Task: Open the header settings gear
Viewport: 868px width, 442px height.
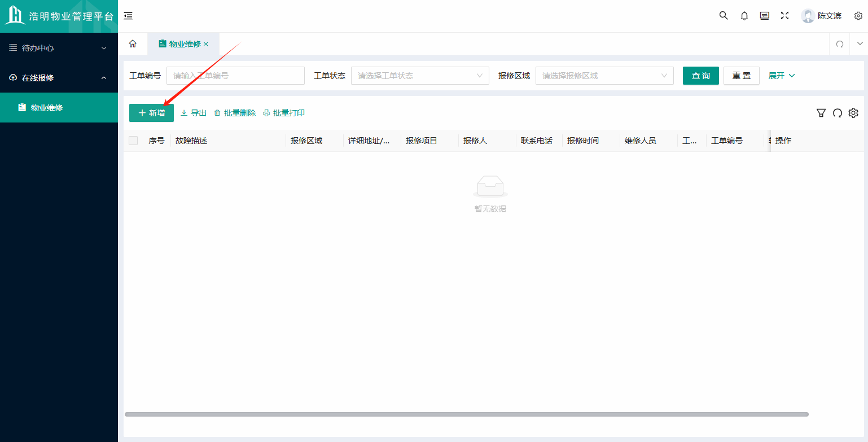Action: pyautogui.click(x=858, y=16)
